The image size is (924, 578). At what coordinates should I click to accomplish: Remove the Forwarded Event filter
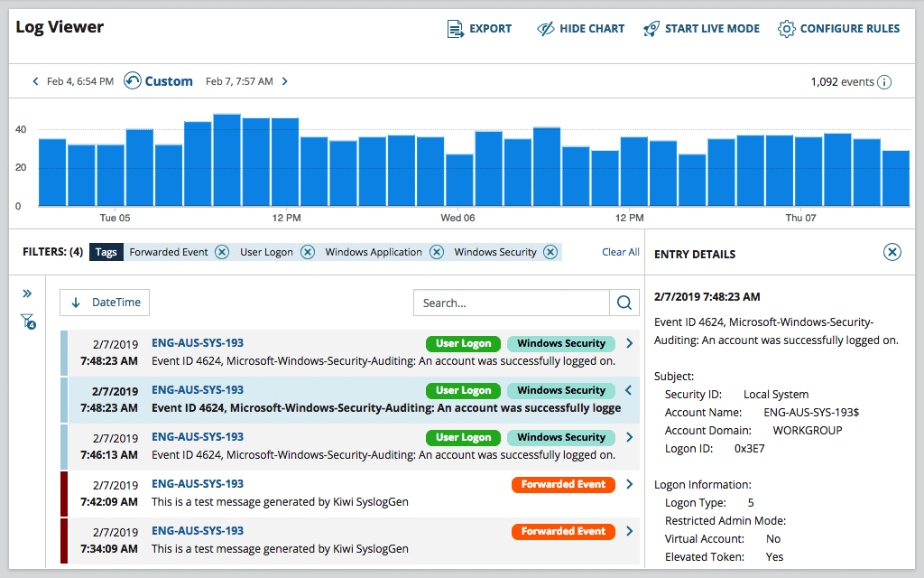click(222, 252)
